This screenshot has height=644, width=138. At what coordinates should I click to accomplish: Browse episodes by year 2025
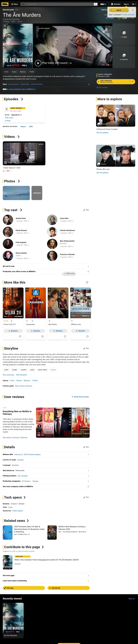31,127
